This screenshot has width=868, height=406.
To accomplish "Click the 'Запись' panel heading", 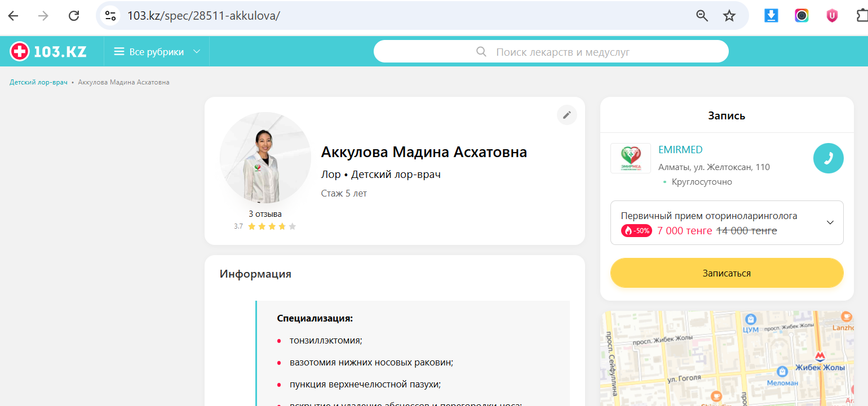I will [727, 116].
